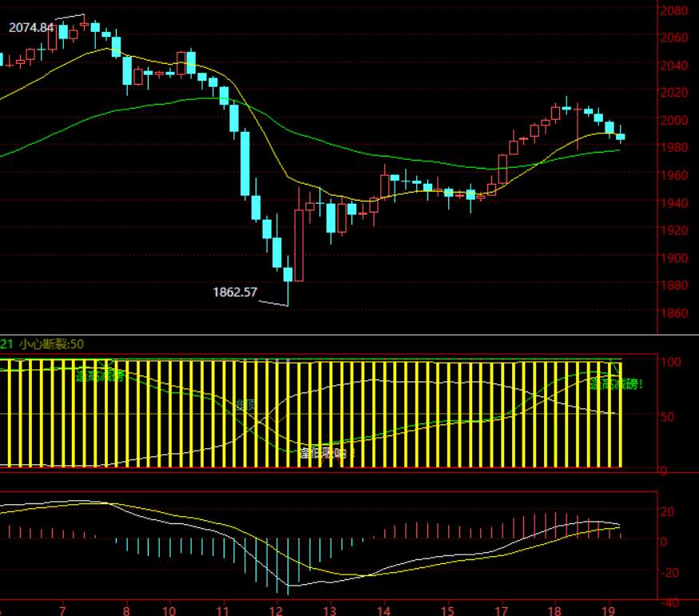The image size is (699, 616).
Task: Click date 19 on the time axis
Action: (x=609, y=610)
